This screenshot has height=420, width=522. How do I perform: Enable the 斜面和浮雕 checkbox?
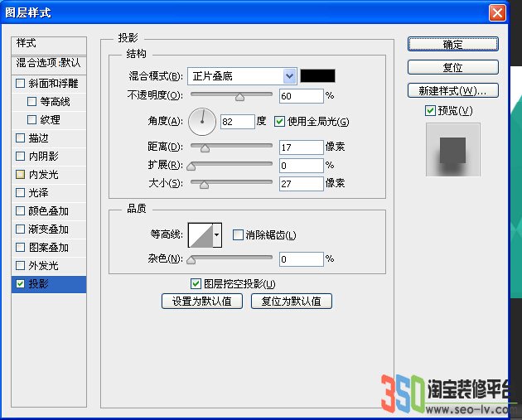tap(21, 83)
